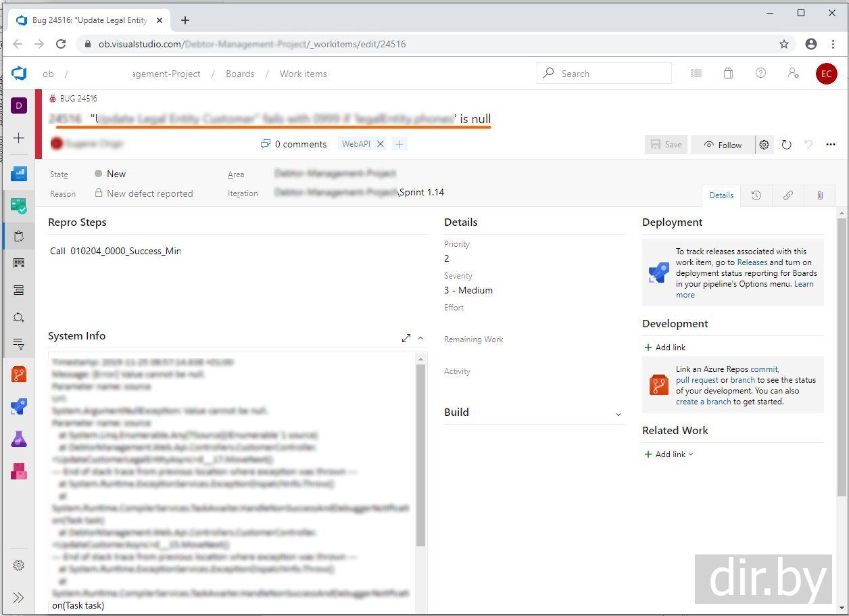Screen dimensions: 849x616
Task: Click Add link under Development
Action: 665,348
